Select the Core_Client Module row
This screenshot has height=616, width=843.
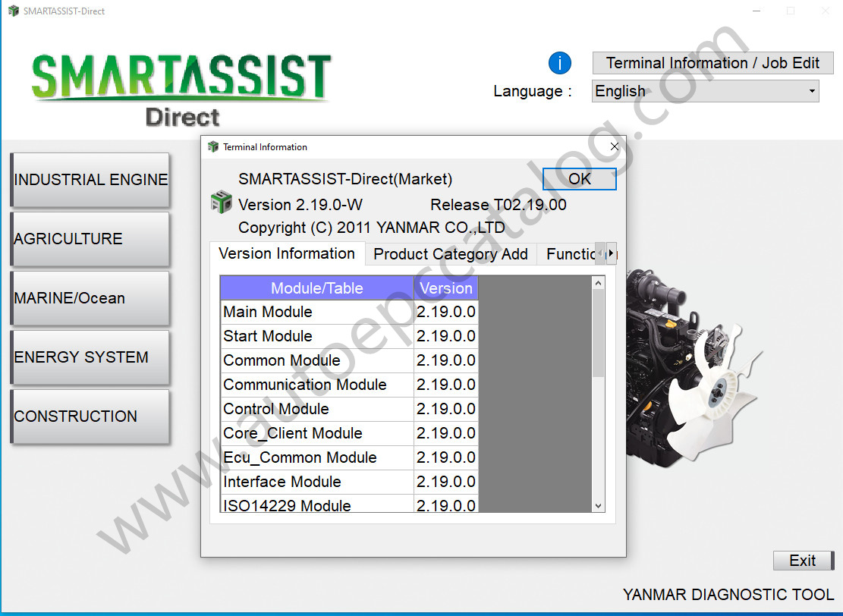click(x=349, y=433)
